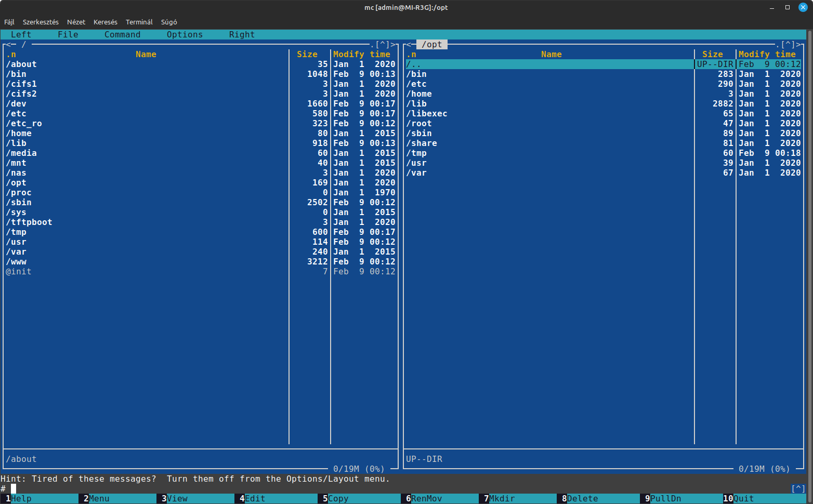813x504 pixels.
Task: Select /dev directory in left panel
Action: click(x=201, y=103)
